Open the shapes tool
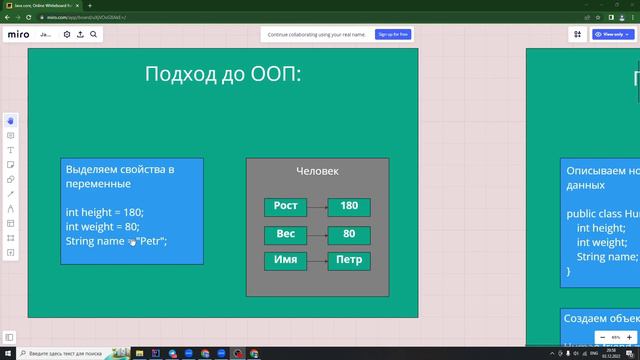This screenshot has width=640, height=360. pyautogui.click(x=11, y=180)
